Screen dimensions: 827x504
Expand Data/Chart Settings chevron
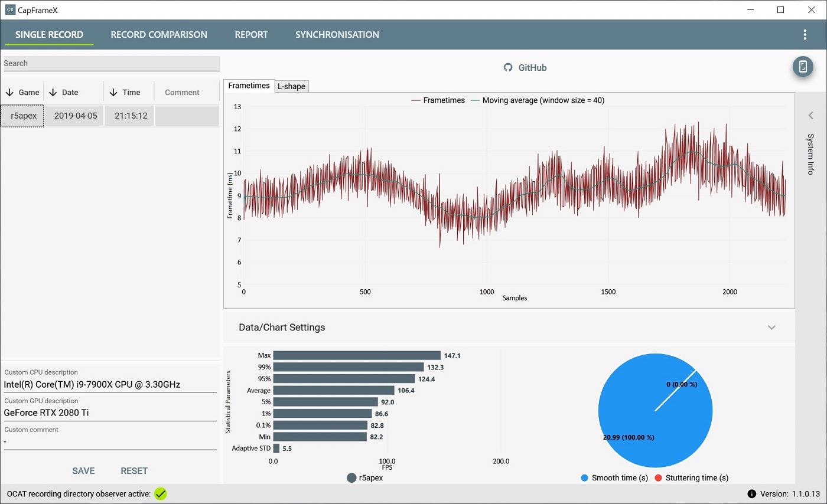pyautogui.click(x=771, y=327)
